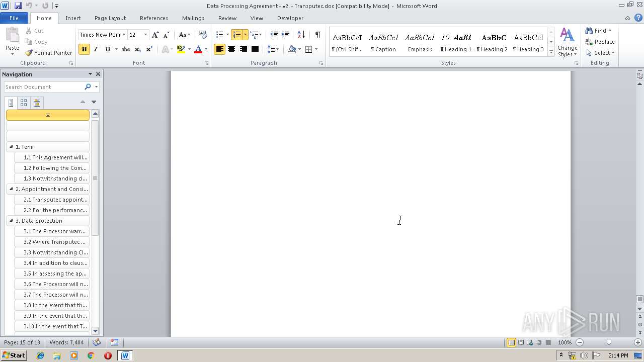The height and width of the screenshot is (362, 644).
Task: Open the Change Case dropdown
Action: pos(184,35)
